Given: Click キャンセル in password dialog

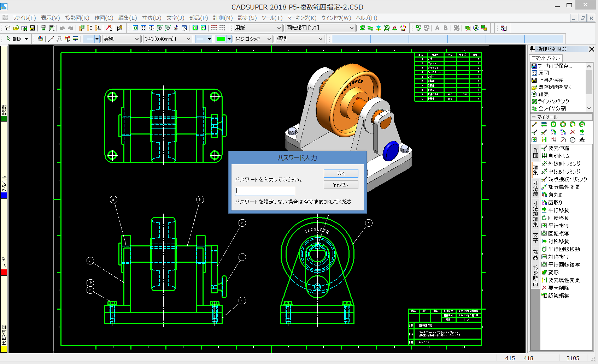Looking at the screenshot, I should 341,185.
